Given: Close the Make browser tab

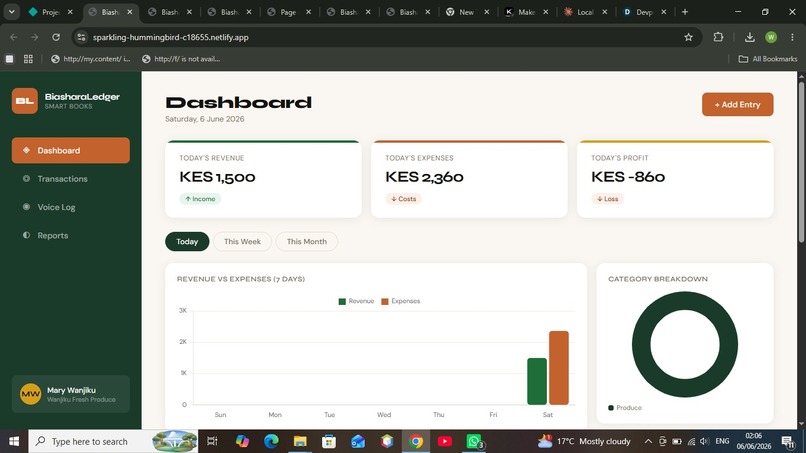Looking at the screenshot, I should click(x=545, y=12).
